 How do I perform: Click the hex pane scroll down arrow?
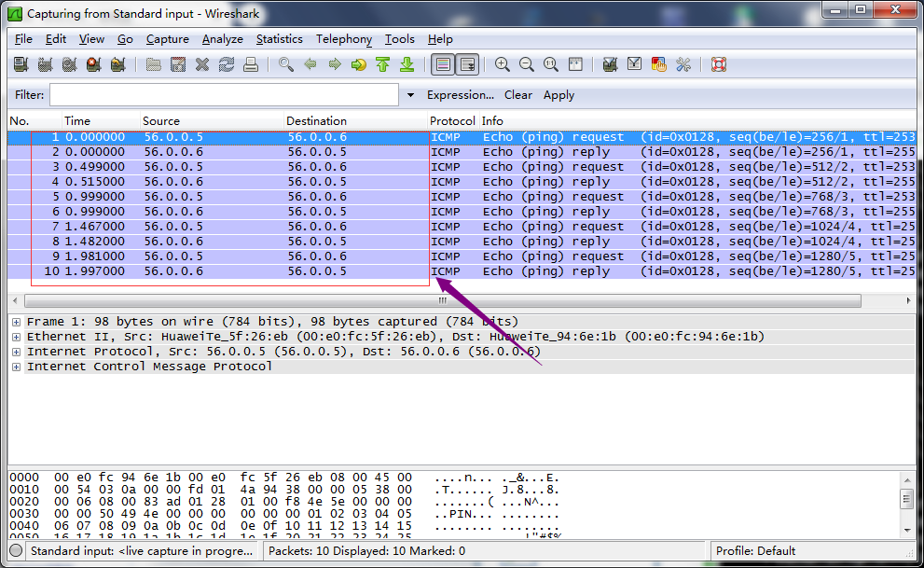[x=907, y=531]
